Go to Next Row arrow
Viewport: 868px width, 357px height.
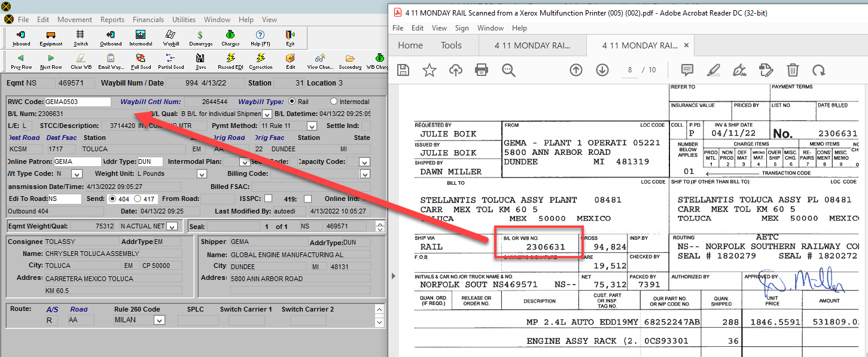coord(51,62)
